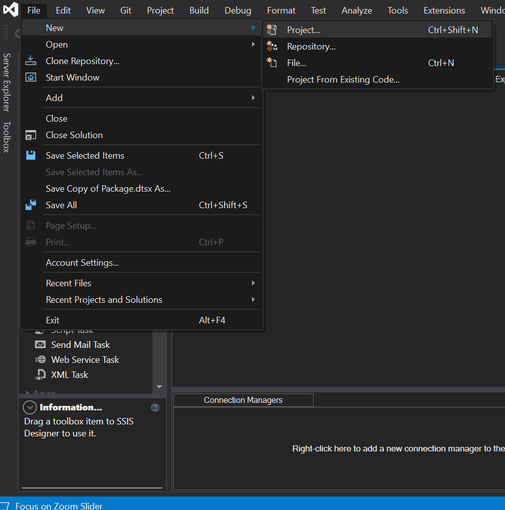Click the Close Solution icon
The height and width of the screenshot is (510, 505).
[x=31, y=135]
